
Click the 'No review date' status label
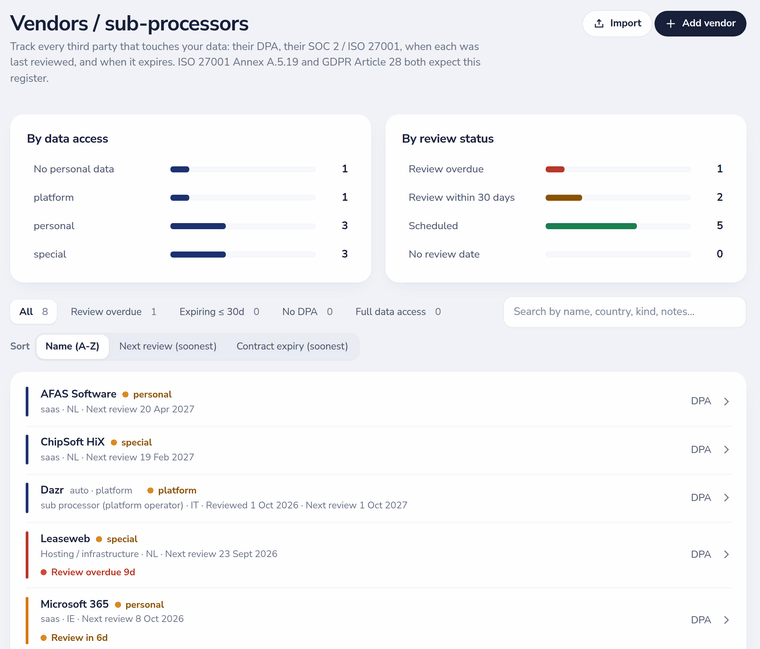coord(444,254)
